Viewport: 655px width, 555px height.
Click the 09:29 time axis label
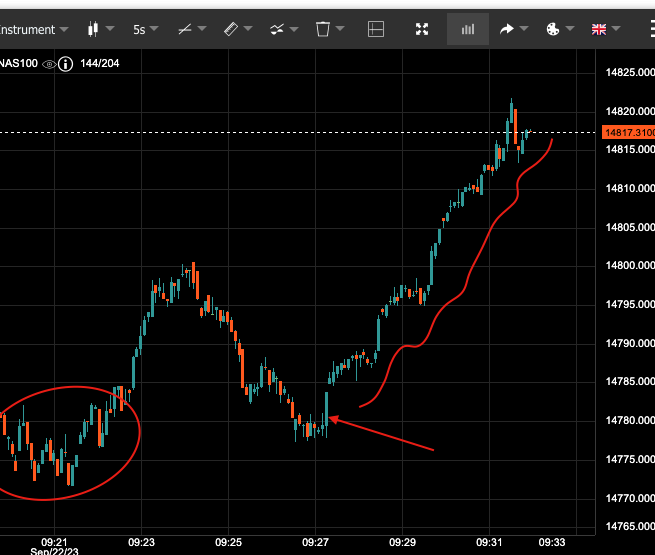pyautogui.click(x=402, y=542)
